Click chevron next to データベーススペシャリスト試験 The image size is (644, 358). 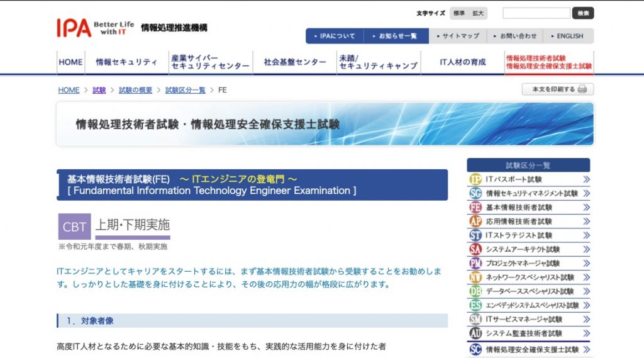(586, 291)
